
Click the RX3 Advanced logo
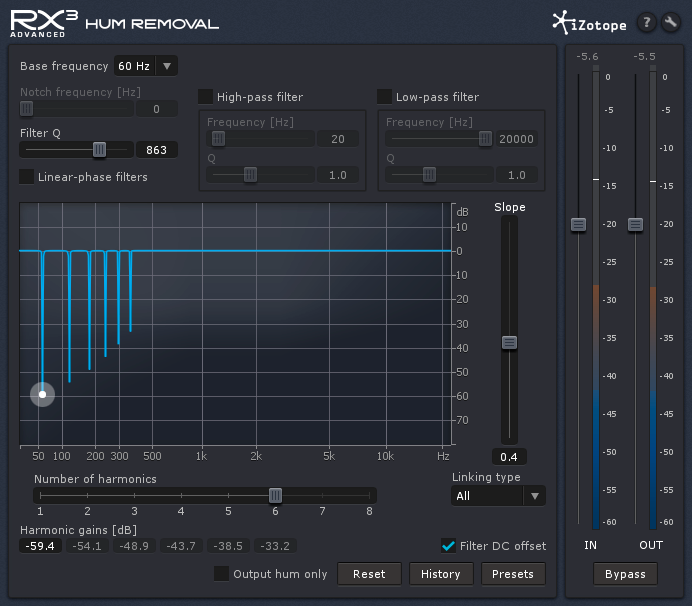44,24
